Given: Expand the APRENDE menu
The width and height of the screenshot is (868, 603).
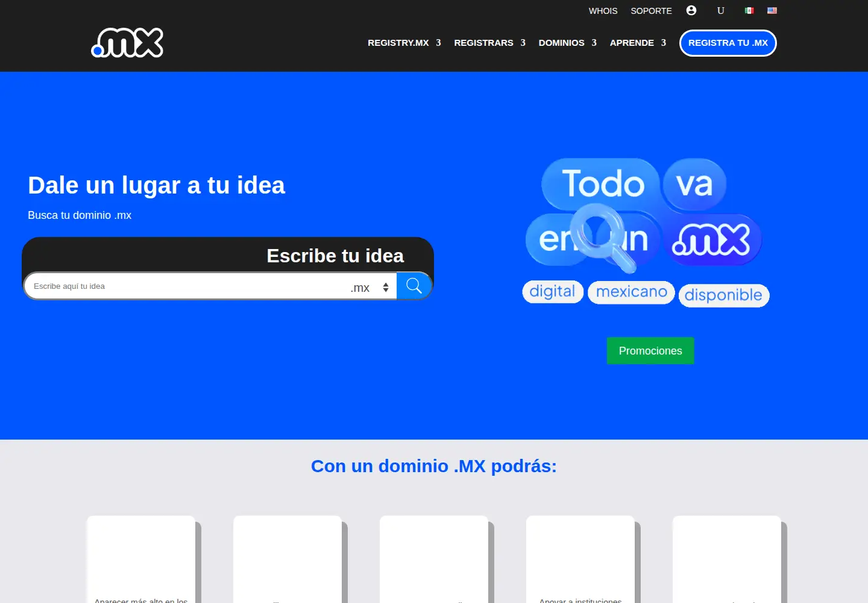Looking at the screenshot, I should point(638,43).
